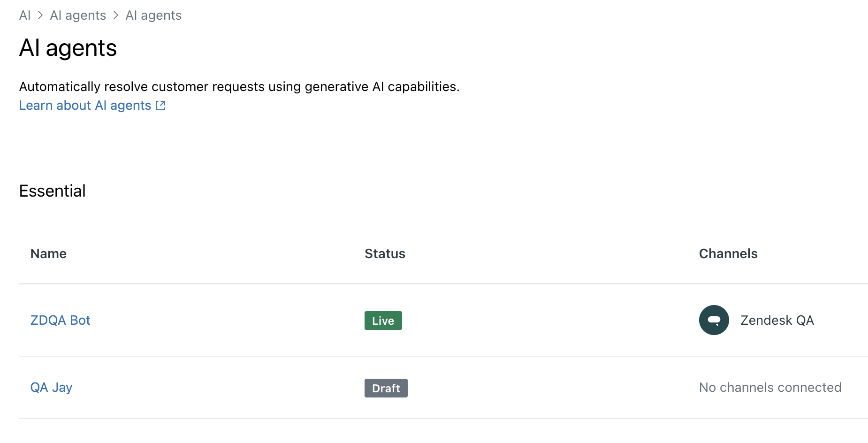Image resolution: width=868 pixels, height=443 pixels.
Task: Open the Learn about AI agents link
Action: (x=85, y=106)
